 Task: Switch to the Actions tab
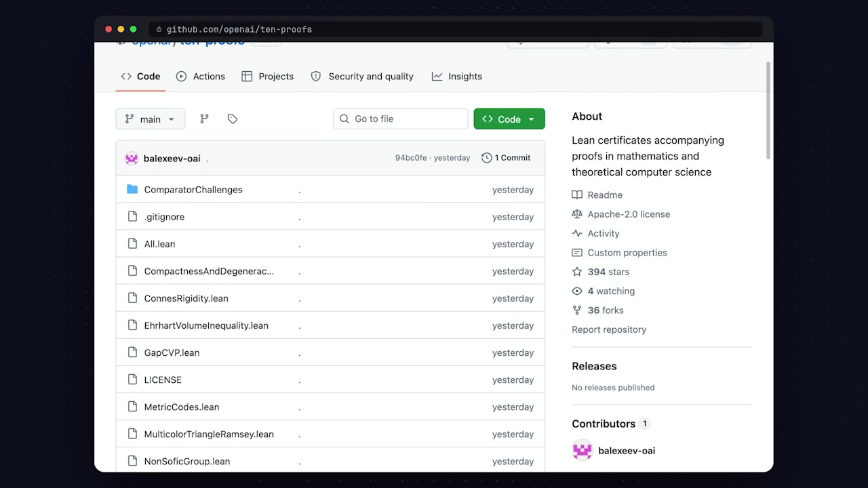(200, 77)
